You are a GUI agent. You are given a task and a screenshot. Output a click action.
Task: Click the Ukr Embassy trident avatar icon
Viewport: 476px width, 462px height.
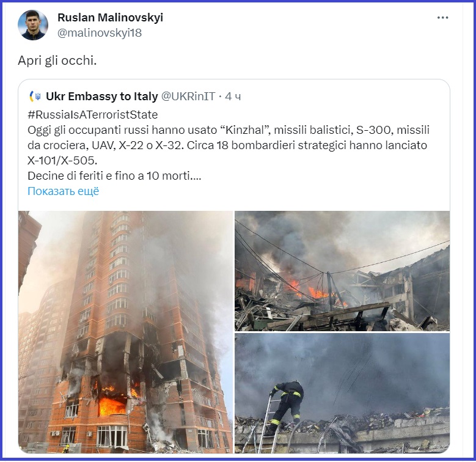(35, 97)
